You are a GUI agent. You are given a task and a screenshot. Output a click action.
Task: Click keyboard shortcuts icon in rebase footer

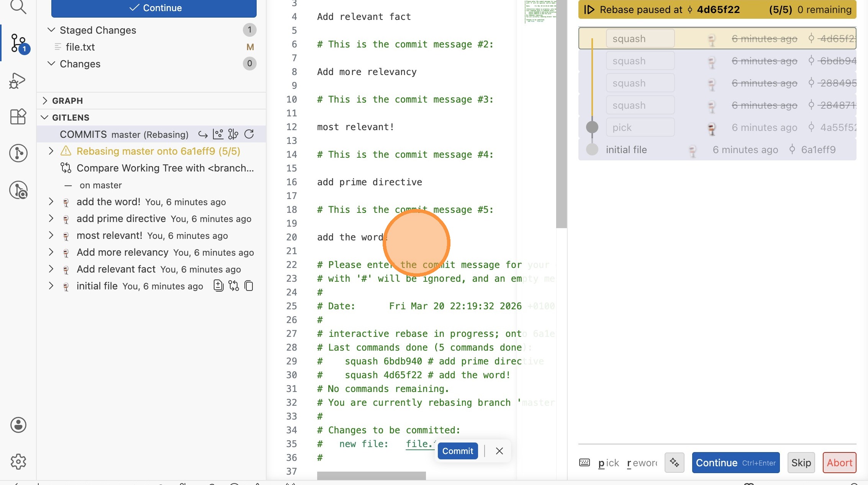point(585,462)
